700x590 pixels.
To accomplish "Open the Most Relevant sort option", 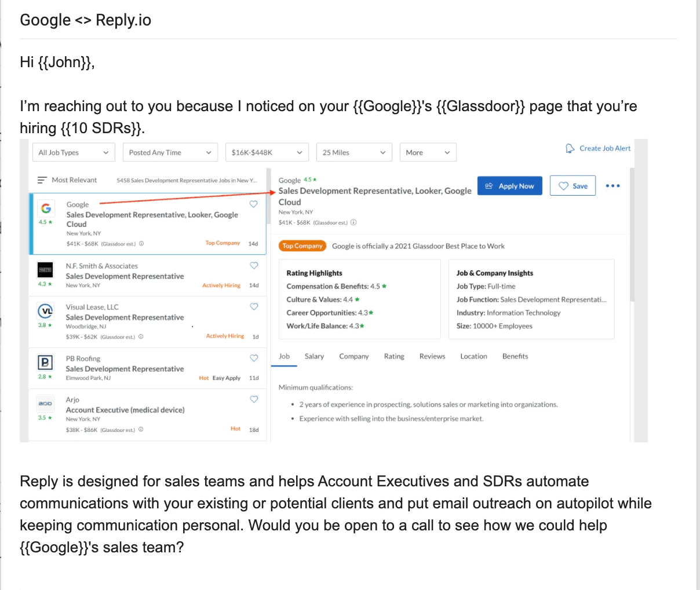I will tap(74, 180).
